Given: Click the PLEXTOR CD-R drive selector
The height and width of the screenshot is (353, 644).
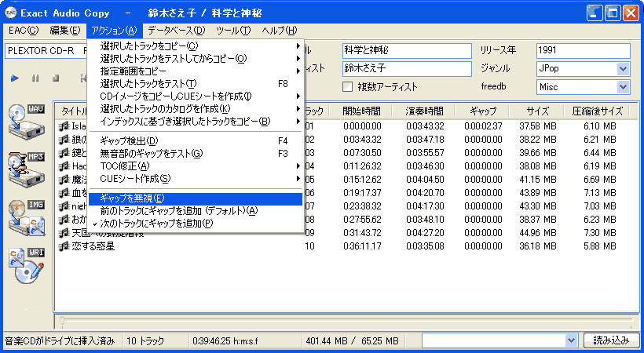Looking at the screenshot, I should 46,51.
